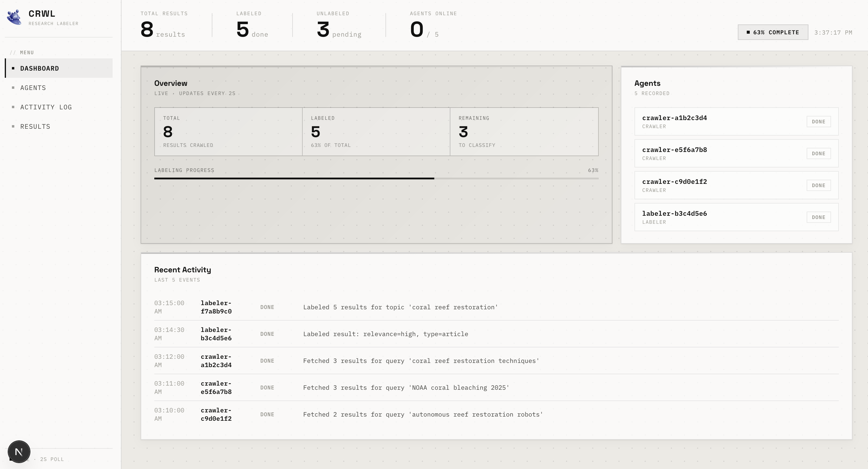Click the labeler-f7a8b9c0 agent name in activity

tap(216, 307)
